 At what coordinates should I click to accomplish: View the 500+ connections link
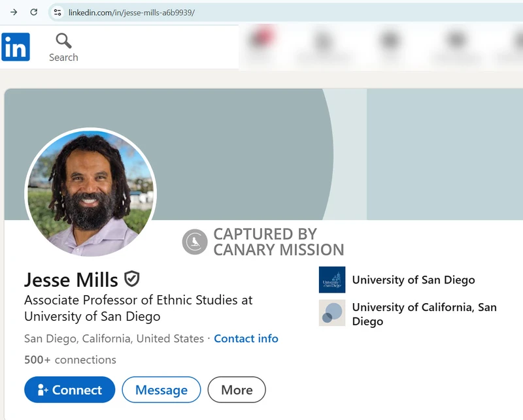[70, 360]
